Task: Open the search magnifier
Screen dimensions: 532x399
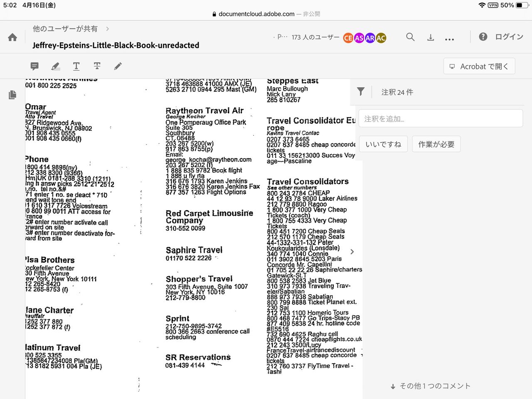Action: [410, 37]
